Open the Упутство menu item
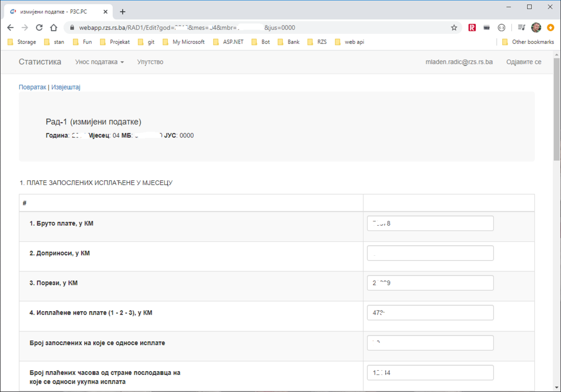 coord(150,62)
